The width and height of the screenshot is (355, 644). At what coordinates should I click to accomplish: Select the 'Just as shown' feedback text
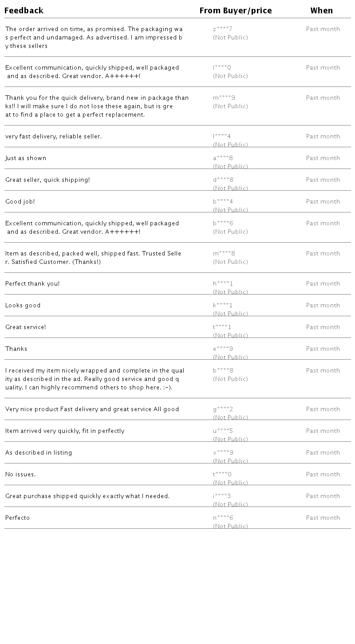(x=26, y=158)
